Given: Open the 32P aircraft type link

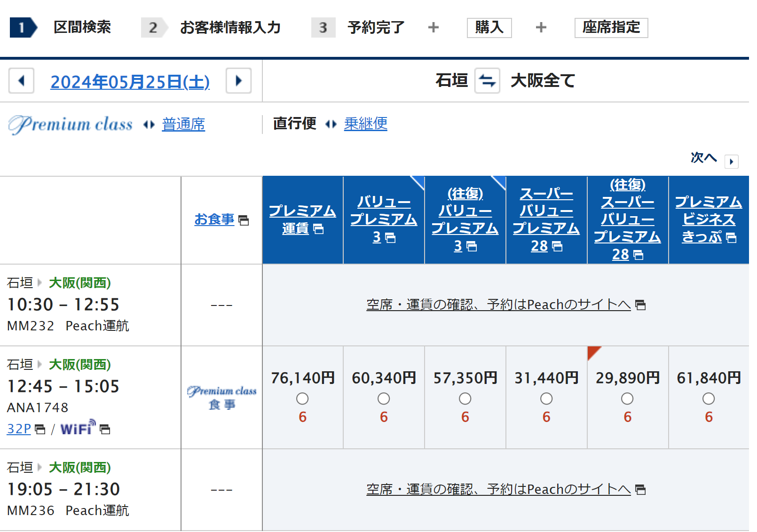Looking at the screenshot, I should click(19, 429).
